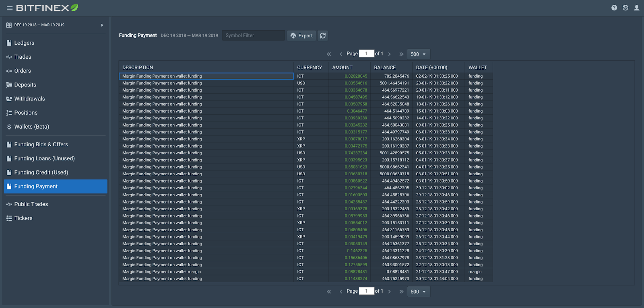The height and width of the screenshot is (308, 644).
Task: Select Funding Bids & Offers menu item
Action: [41, 144]
